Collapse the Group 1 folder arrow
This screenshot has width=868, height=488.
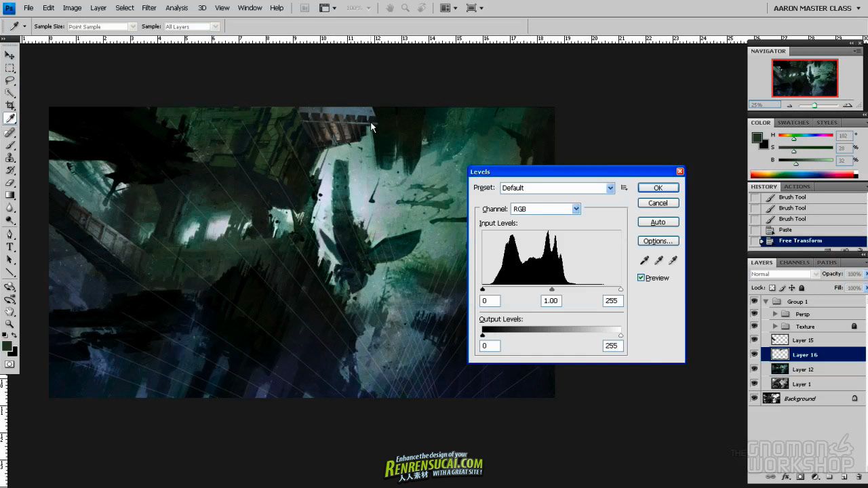[766, 302]
